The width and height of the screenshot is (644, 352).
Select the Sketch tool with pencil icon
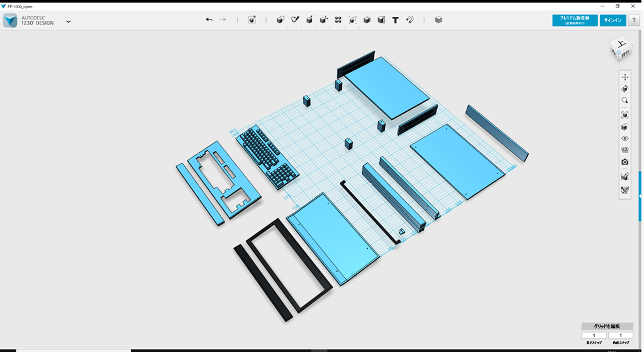click(x=295, y=20)
